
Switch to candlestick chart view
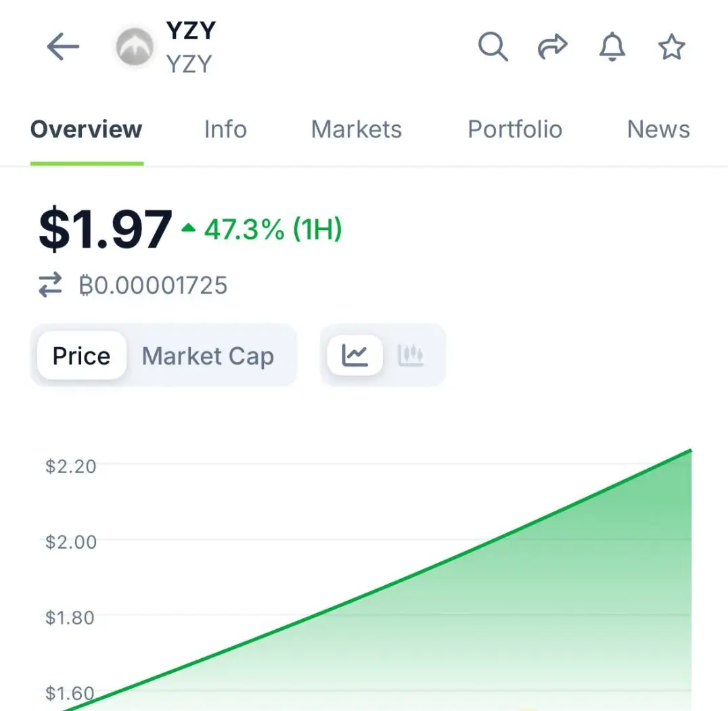[x=411, y=355]
